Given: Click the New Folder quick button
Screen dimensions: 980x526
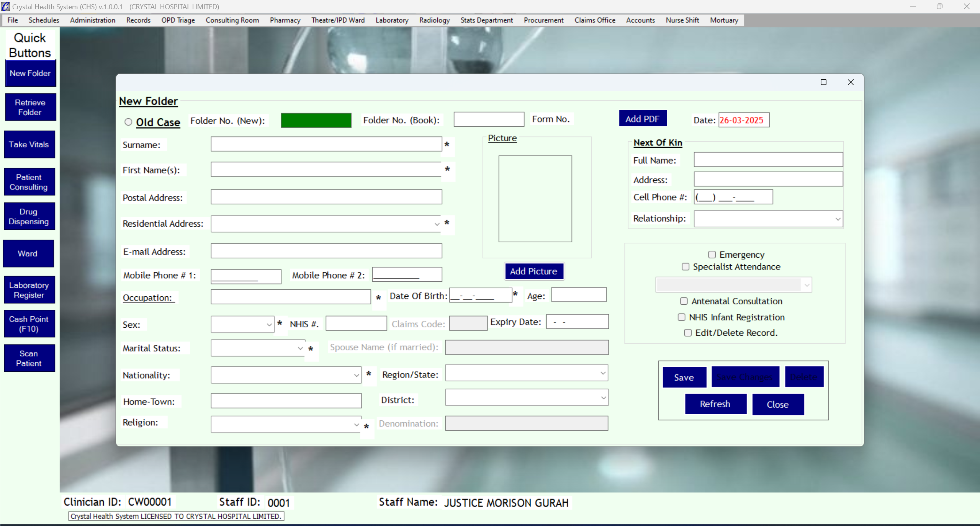Looking at the screenshot, I should (x=30, y=73).
